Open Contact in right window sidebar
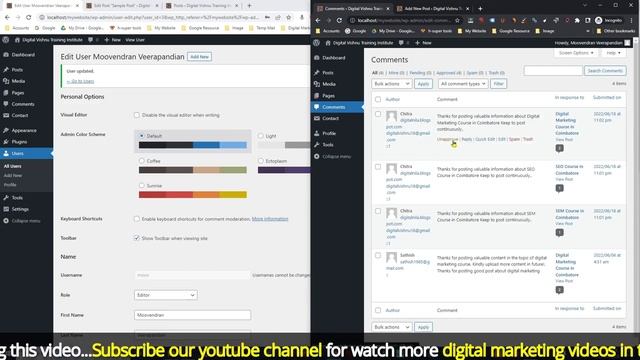The width and height of the screenshot is (640, 360). (x=330, y=118)
